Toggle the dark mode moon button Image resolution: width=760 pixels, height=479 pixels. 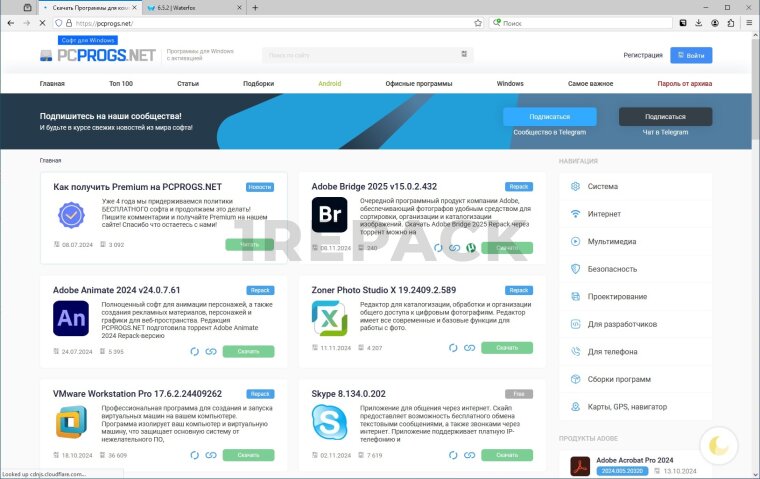718,445
